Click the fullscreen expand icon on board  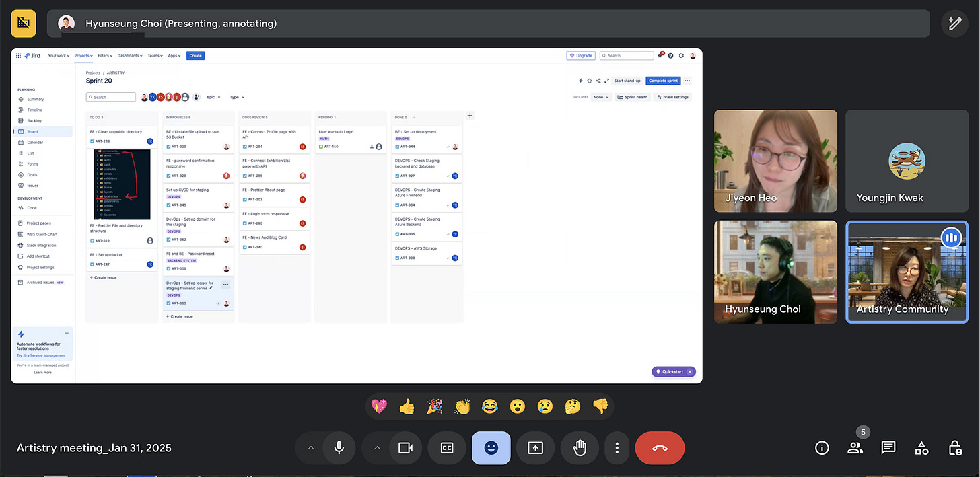(x=606, y=81)
